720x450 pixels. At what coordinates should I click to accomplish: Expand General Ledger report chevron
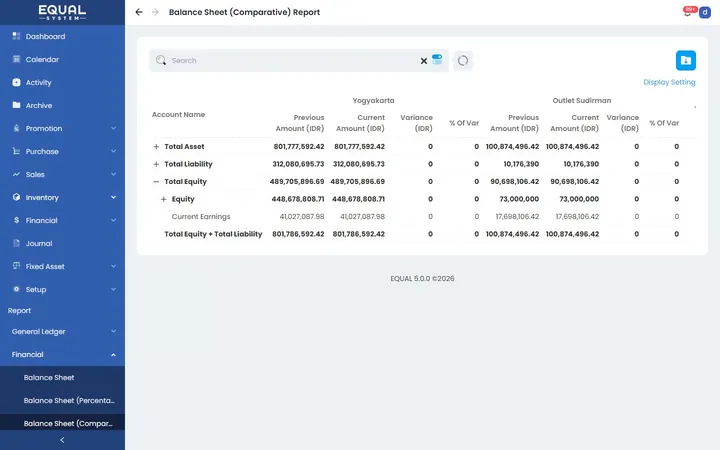pyautogui.click(x=113, y=331)
